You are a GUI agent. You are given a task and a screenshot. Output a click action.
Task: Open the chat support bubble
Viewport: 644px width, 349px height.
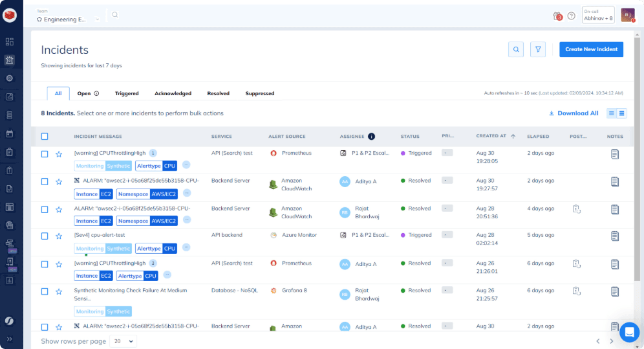click(628, 332)
